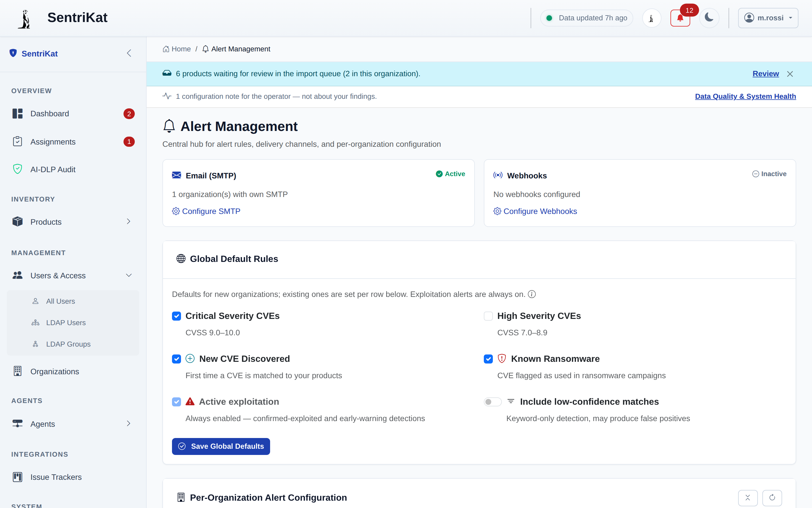
Task: Click Save Global Defaults button
Action: (221, 446)
